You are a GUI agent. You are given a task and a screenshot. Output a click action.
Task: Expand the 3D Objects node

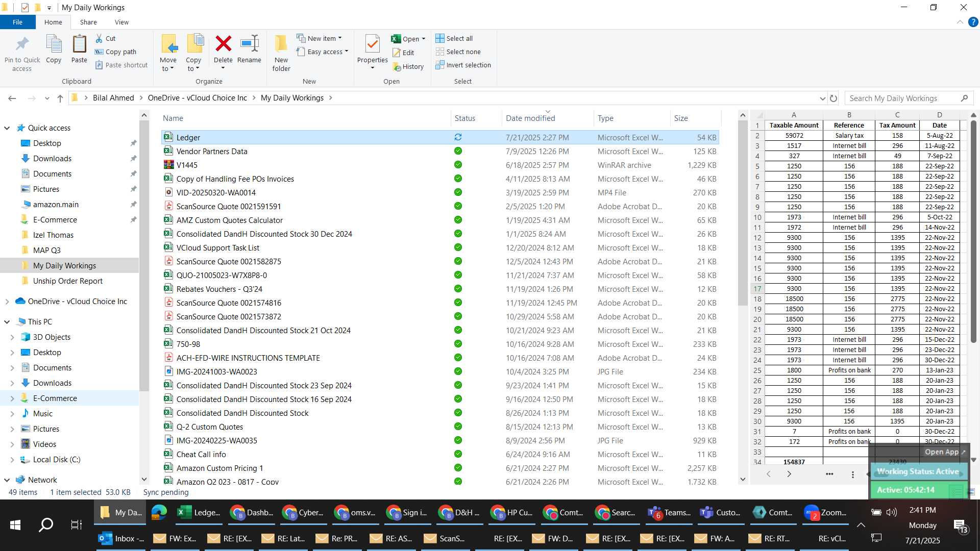[x=12, y=337]
